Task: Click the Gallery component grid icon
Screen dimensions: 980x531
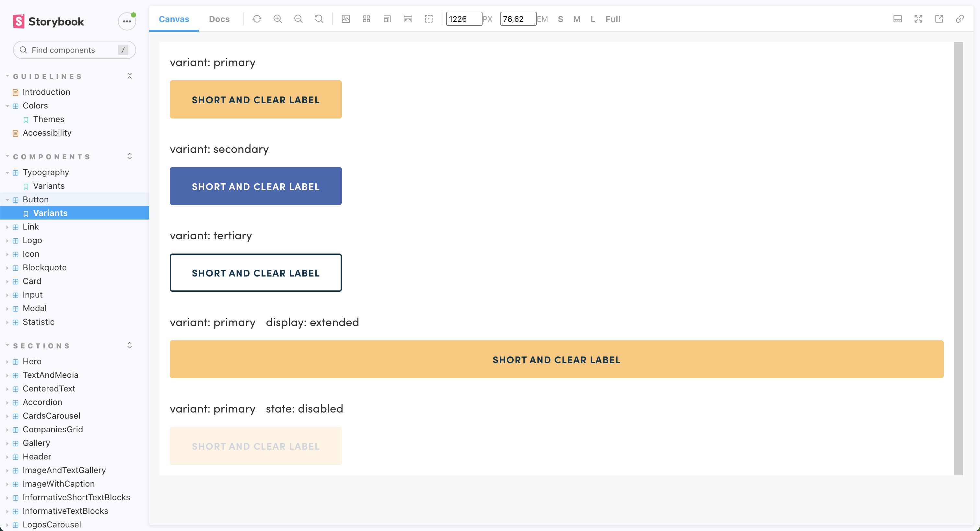Action: point(16,443)
